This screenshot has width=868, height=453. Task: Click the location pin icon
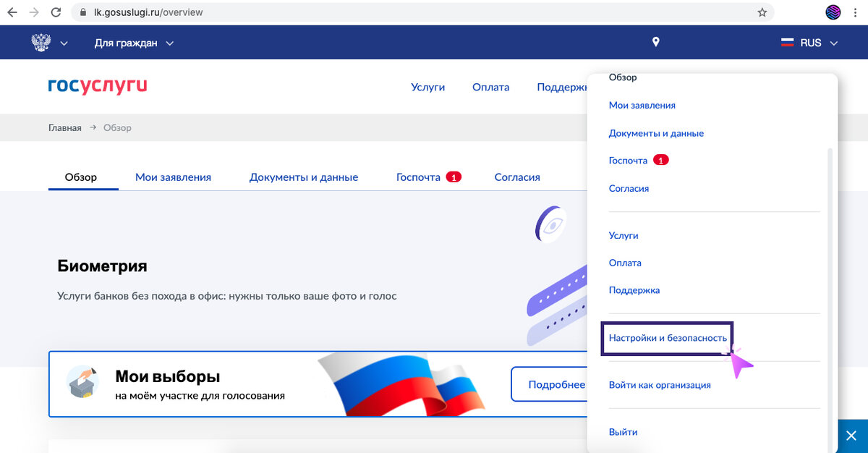(x=656, y=42)
